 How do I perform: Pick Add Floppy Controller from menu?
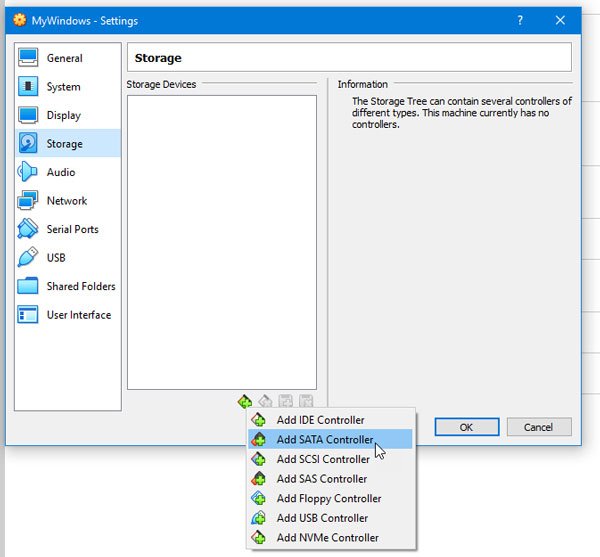328,499
